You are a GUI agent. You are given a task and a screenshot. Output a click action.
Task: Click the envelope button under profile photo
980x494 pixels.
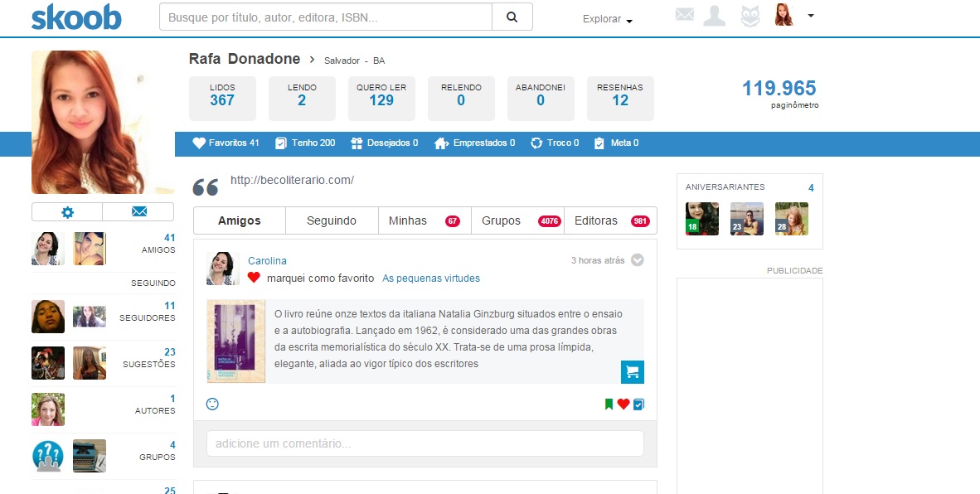[138, 212]
